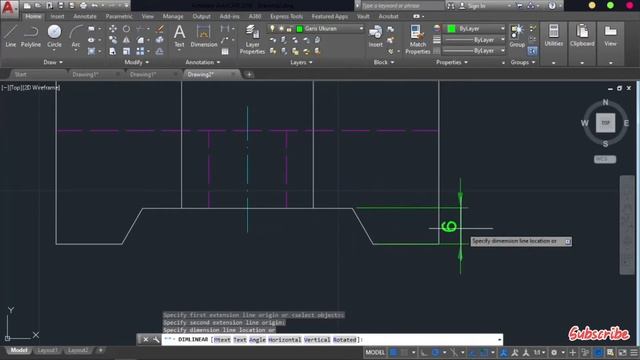Open the Insert block tool
This screenshot has width=640, height=360.
[x=376, y=36]
